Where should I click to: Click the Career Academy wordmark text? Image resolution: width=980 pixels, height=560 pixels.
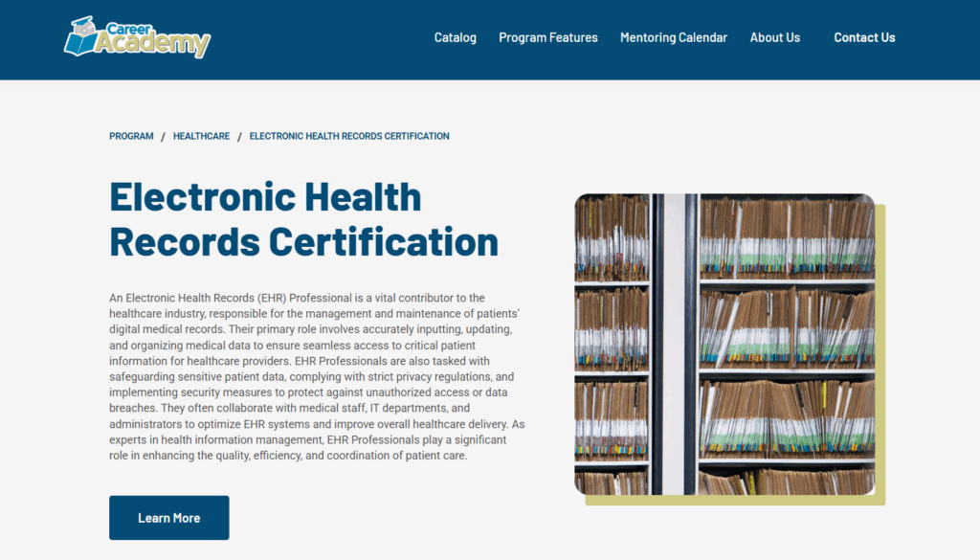(151, 38)
